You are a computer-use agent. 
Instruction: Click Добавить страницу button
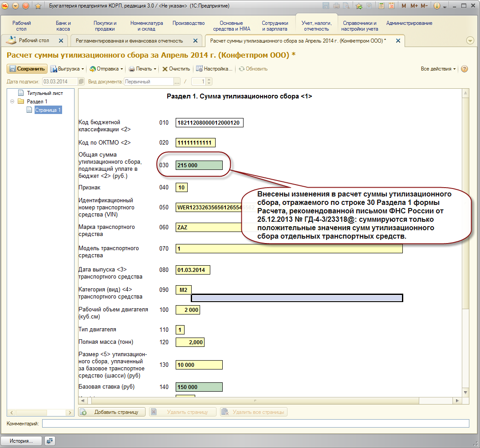point(112,412)
